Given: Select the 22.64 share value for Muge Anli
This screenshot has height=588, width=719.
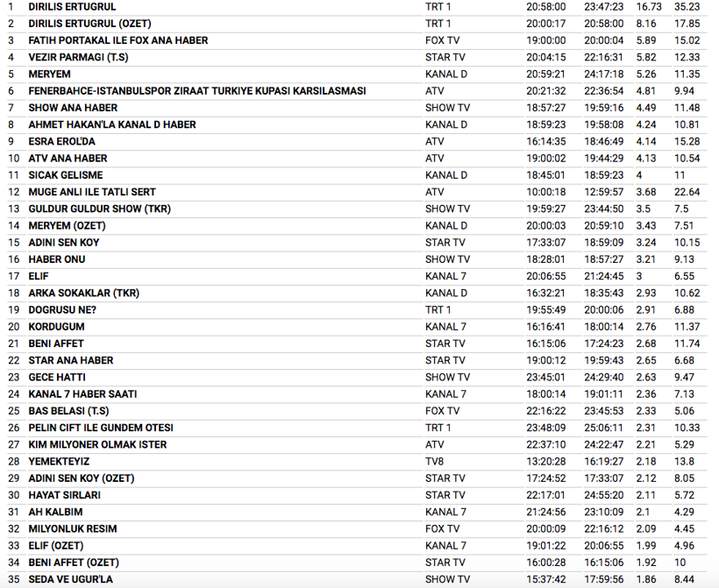Looking at the screenshot, I should (686, 192).
